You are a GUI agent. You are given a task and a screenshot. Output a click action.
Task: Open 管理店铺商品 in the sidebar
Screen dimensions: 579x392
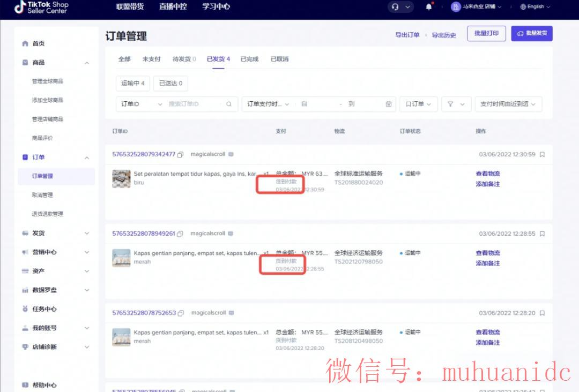48,119
